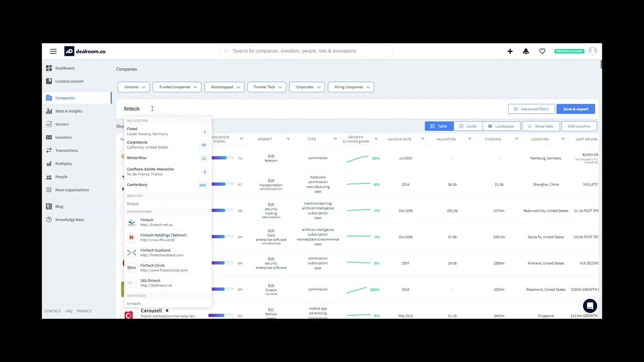Select the Canterbury location suggestion

pyautogui.click(x=167, y=185)
